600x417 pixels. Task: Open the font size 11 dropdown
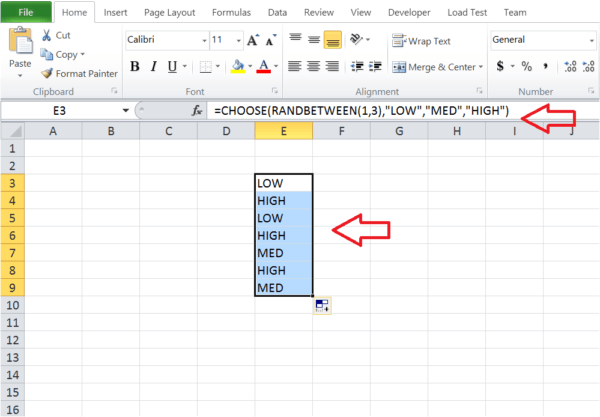[x=238, y=40]
